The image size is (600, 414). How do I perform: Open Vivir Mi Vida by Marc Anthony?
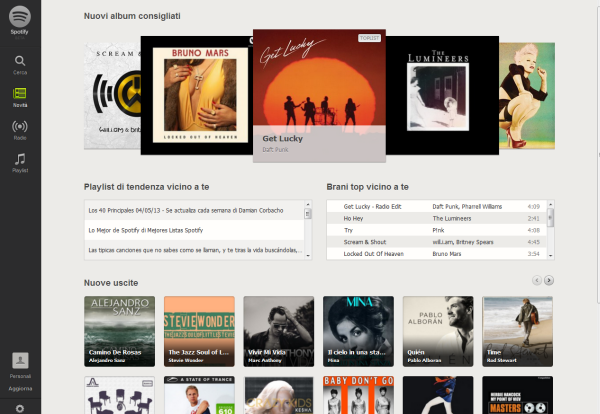279,331
